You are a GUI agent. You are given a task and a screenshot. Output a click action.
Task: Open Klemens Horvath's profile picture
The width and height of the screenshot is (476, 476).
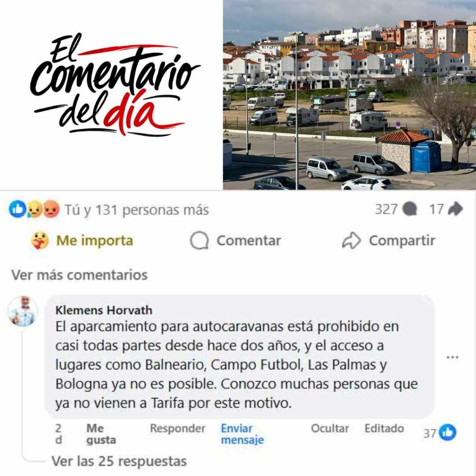[23, 311]
